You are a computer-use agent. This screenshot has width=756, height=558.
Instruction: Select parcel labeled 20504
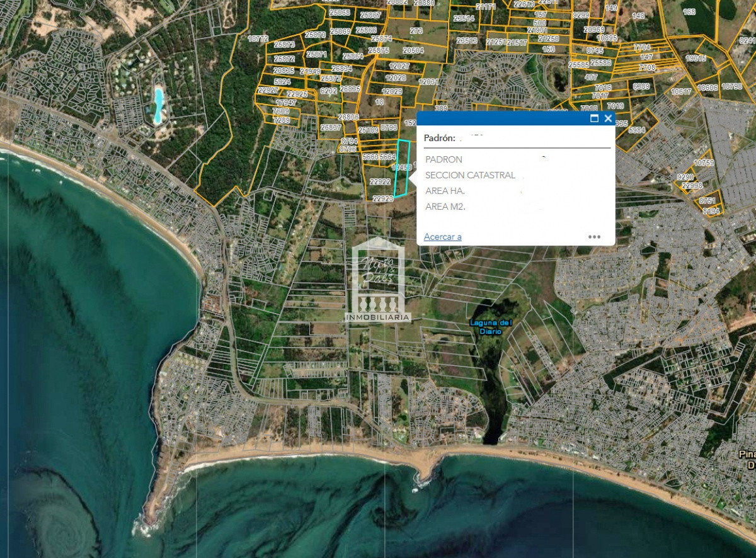(413, 50)
